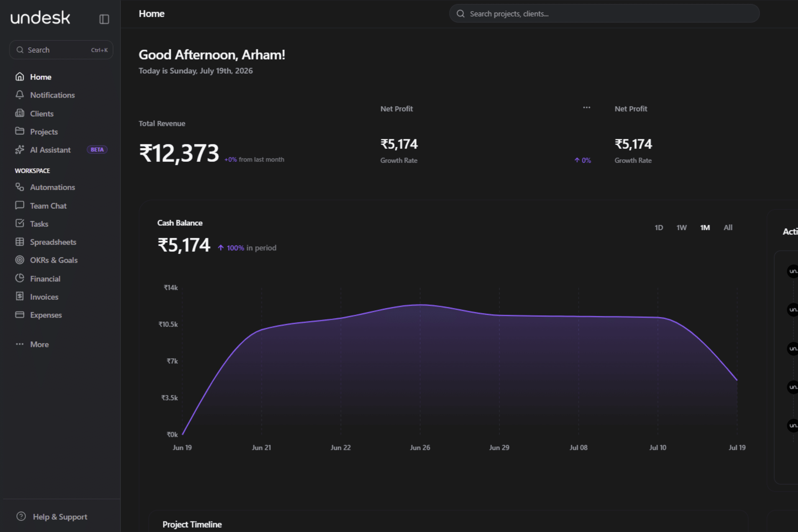Collapse sidebar with the panel toggle icon

pyautogui.click(x=104, y=19)
